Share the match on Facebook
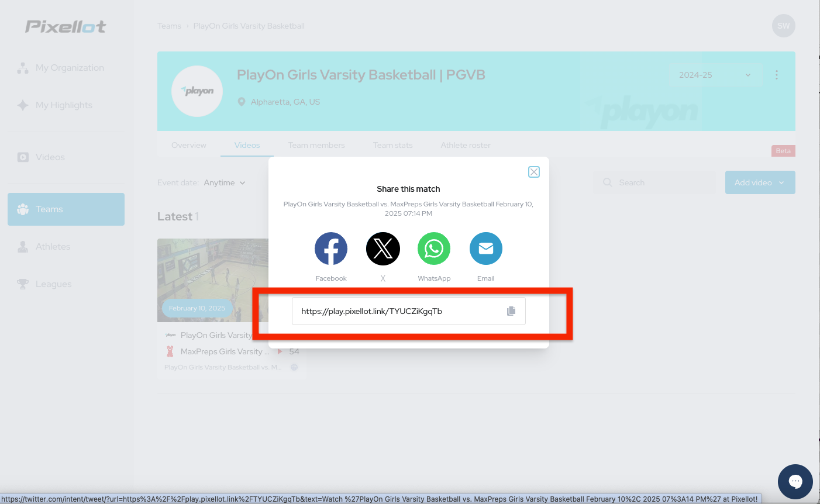This screenshot has height=504, width=820. tap(331, 248)
